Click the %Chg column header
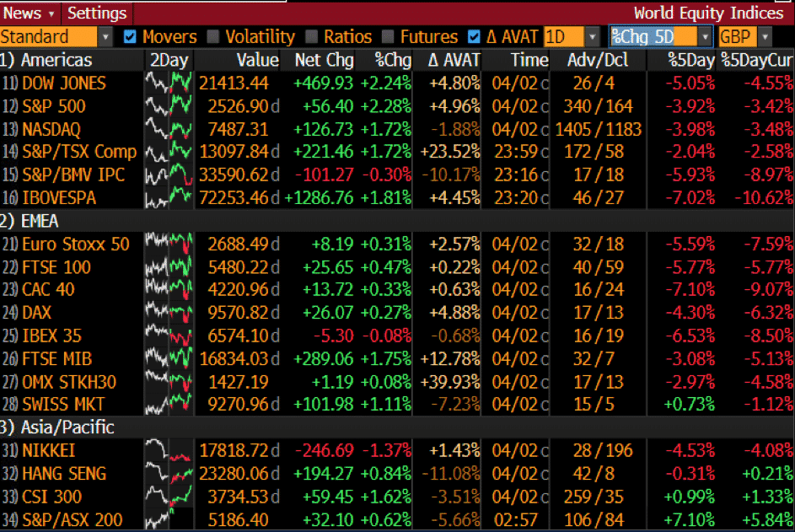The image size is (795, 532). (x=393, y=60)
